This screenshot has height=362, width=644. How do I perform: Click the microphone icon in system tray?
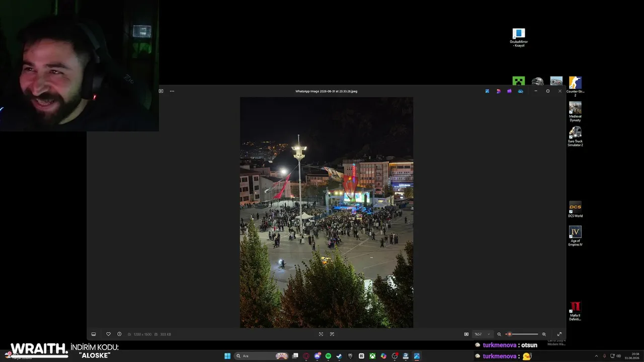tap(604, 356)
